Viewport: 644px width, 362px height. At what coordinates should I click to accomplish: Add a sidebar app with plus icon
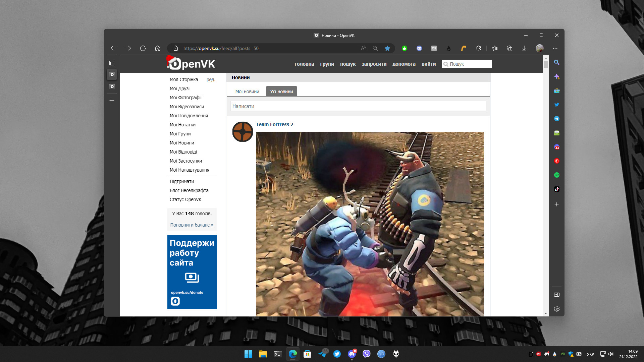click(557, 204)
